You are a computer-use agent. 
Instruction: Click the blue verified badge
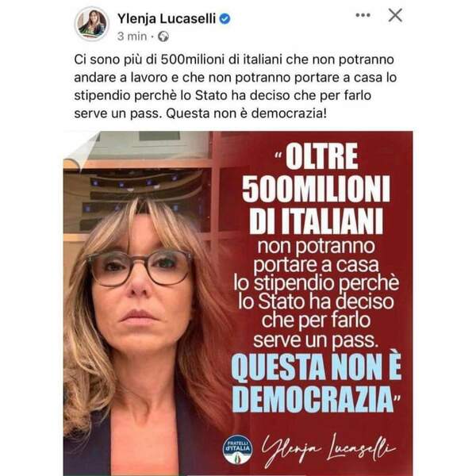pos(225,19)
